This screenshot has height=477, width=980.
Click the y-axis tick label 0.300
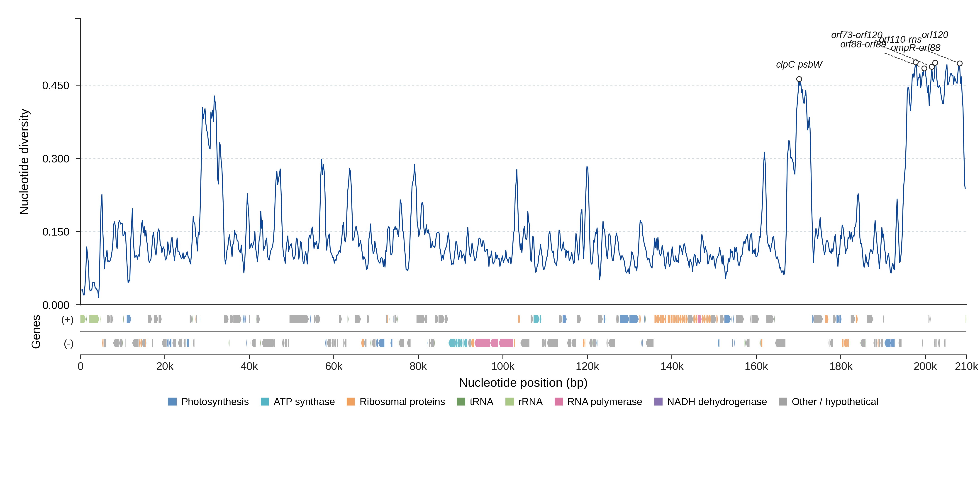(56, 159)
